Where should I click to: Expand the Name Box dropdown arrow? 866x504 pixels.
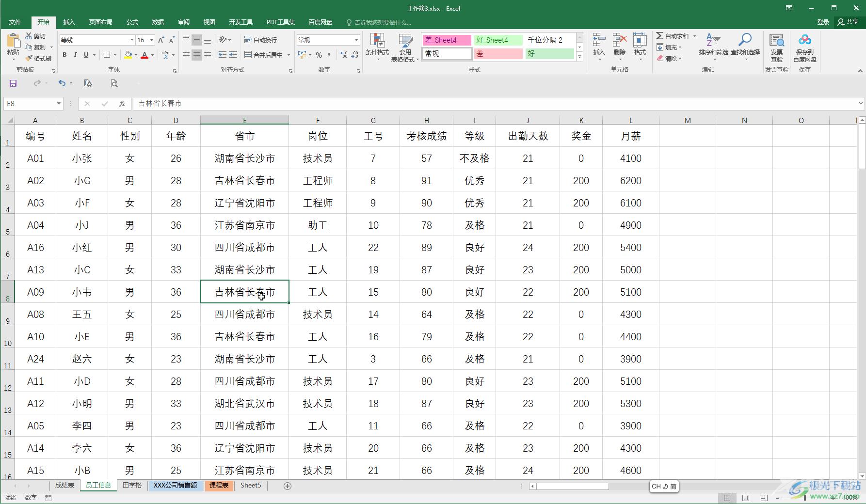tap(59, 104)
